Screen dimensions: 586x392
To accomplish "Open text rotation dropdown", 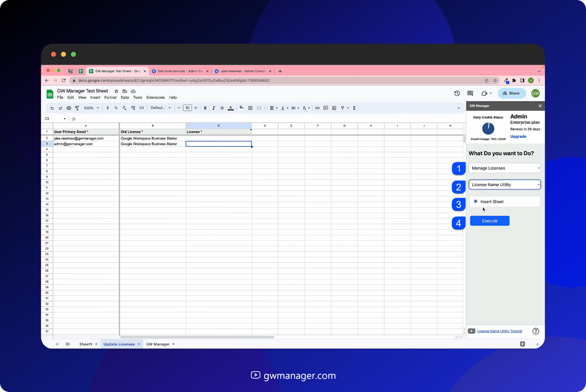I will [x=306, y=108].
